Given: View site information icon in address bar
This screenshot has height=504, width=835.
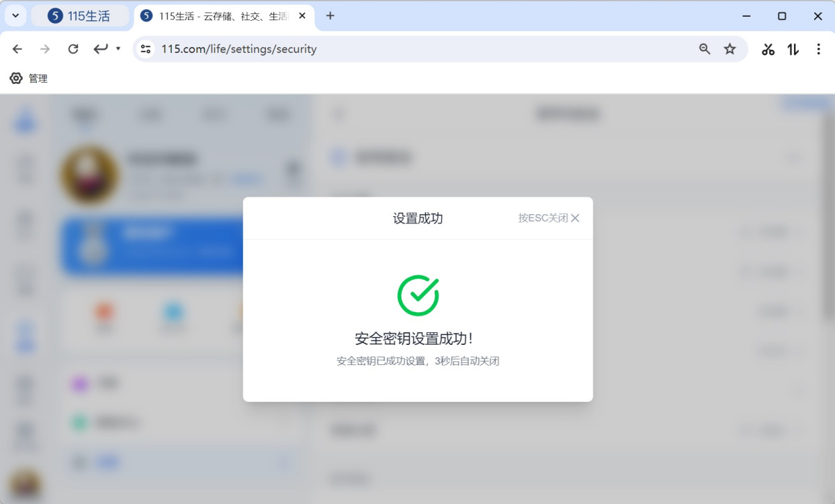Looking at the screenshot, I should (x=145, y=49).
